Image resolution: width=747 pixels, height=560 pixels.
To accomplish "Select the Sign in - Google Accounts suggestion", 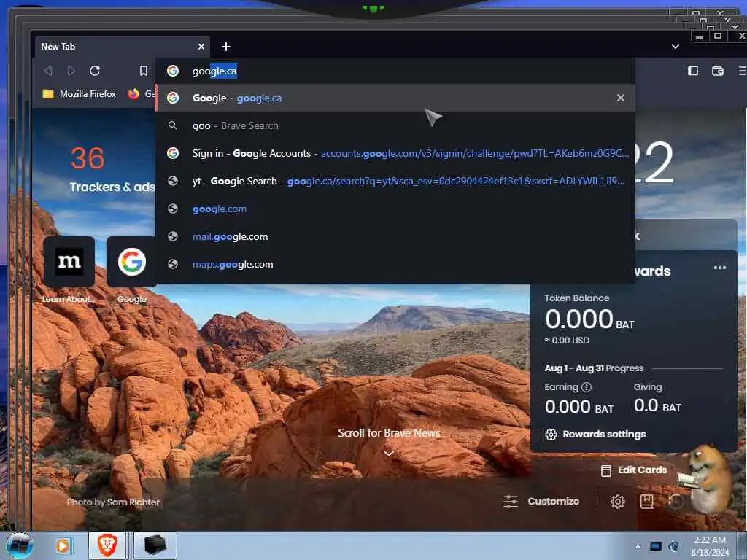I will point(395,153).
